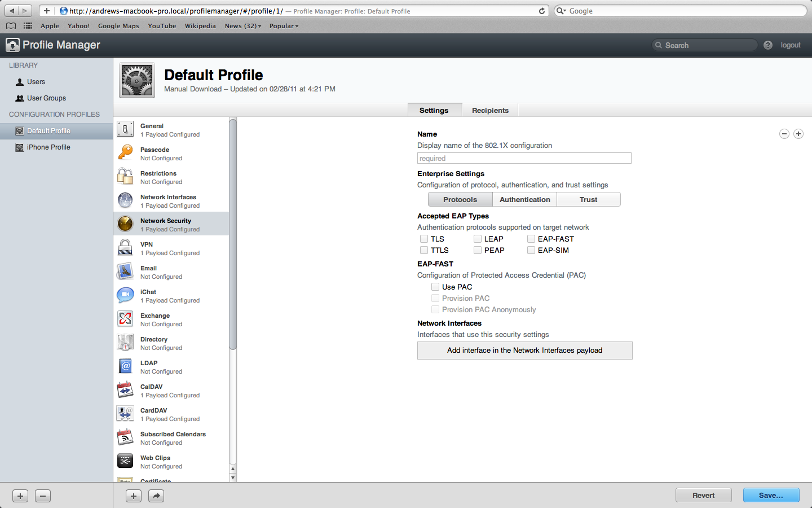Go back with browser back arrow
This screenshot has height=508, width=812.
tap(12, 11)
